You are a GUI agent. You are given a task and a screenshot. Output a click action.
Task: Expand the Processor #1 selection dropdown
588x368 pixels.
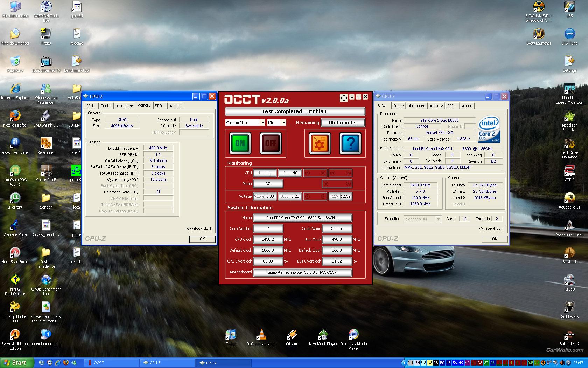[x=438, y=219]
